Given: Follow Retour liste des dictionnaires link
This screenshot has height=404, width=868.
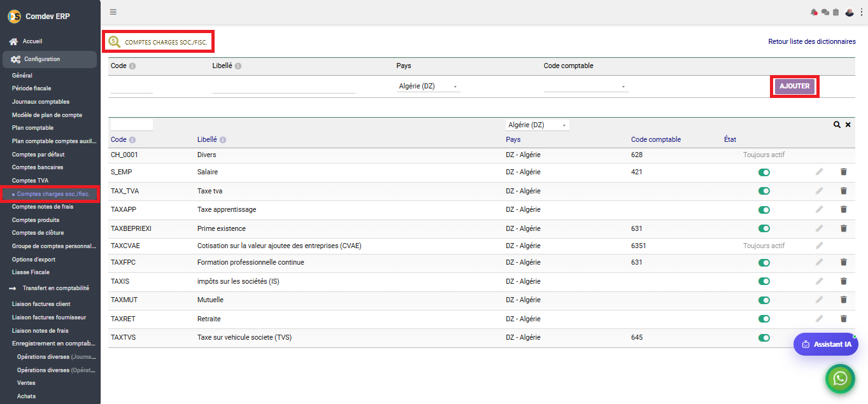Looking at the screenshot, I should tap(812, 41).
